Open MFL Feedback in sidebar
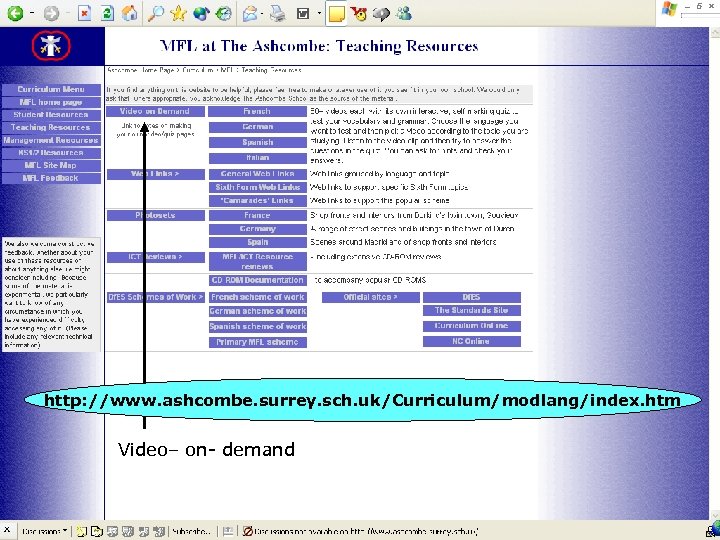The width and height of the screenshot is (720, 540). point(51,178)
